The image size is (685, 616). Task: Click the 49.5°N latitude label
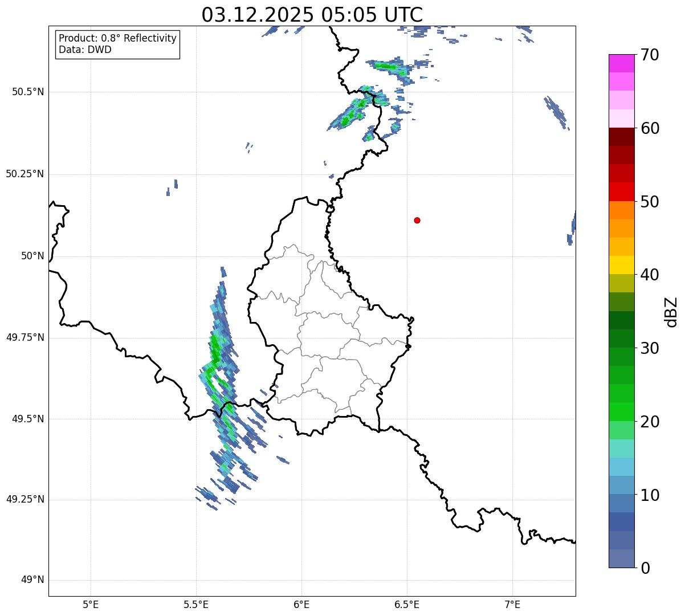coord(28,419)
